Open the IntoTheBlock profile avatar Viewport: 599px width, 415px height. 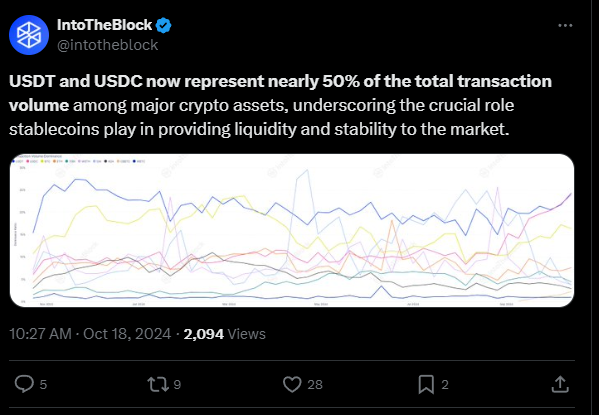click(x=29, y=35)
